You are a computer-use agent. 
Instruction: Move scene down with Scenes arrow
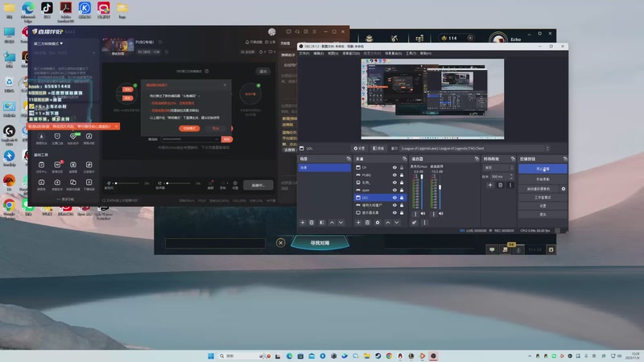pos(341,223)
